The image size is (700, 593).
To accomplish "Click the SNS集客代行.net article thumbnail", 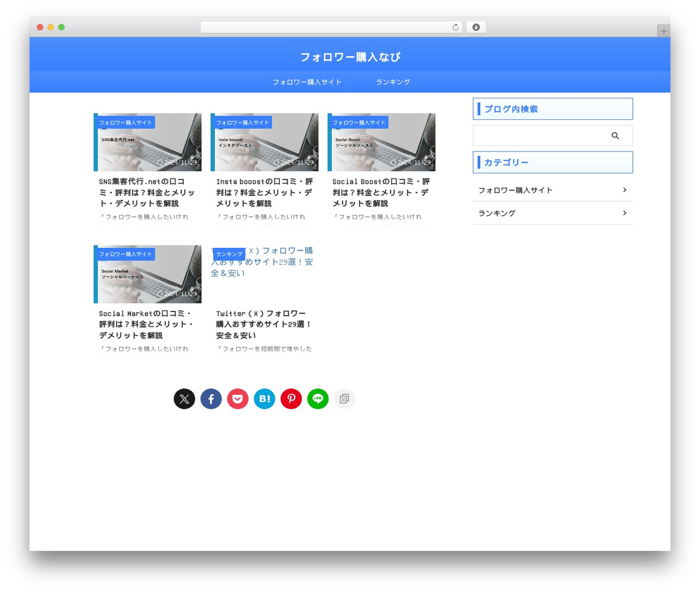I will [x=148, y=142].
